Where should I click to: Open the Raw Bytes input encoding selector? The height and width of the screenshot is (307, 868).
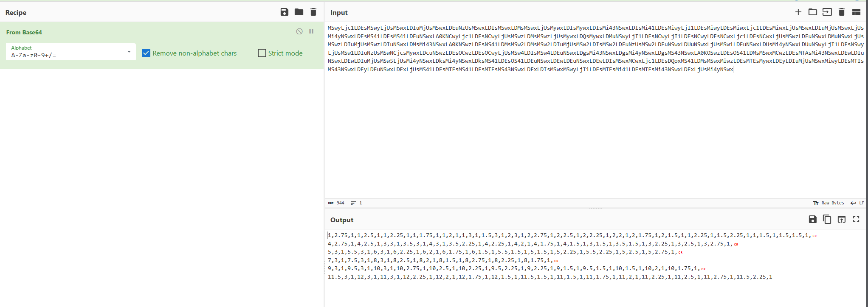(829, 203)
